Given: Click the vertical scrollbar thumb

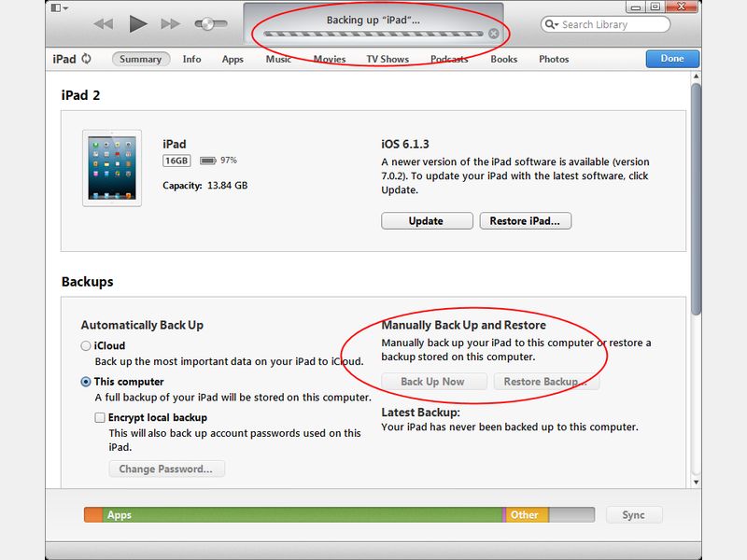Looking at the screenshot, I should click(696, 199).
